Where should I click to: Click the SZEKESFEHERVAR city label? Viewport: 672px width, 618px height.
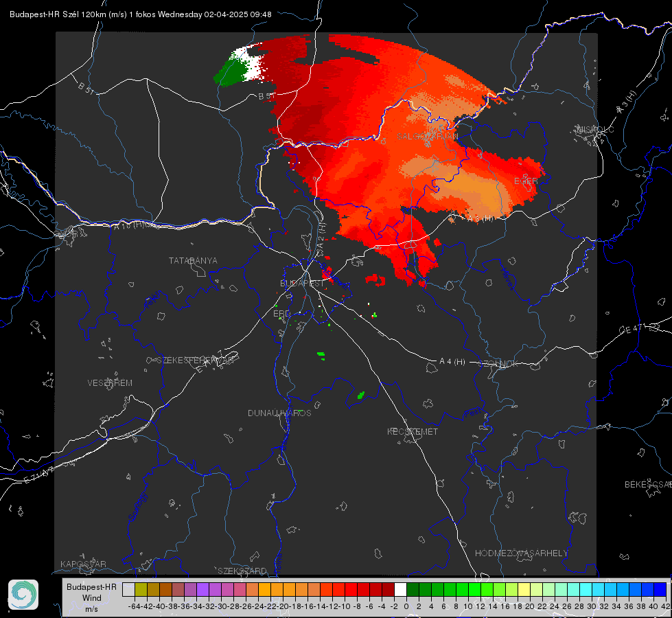197,360
